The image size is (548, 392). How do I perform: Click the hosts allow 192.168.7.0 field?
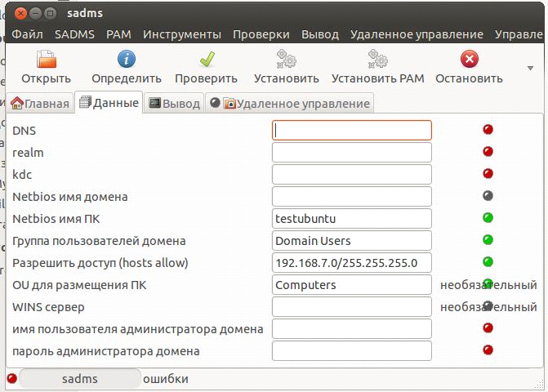(352, 263)
